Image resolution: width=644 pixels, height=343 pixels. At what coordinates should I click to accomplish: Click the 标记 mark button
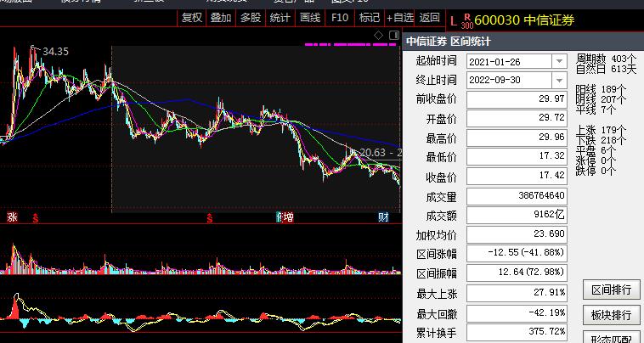pyautogui.click(x=370, y=18)
